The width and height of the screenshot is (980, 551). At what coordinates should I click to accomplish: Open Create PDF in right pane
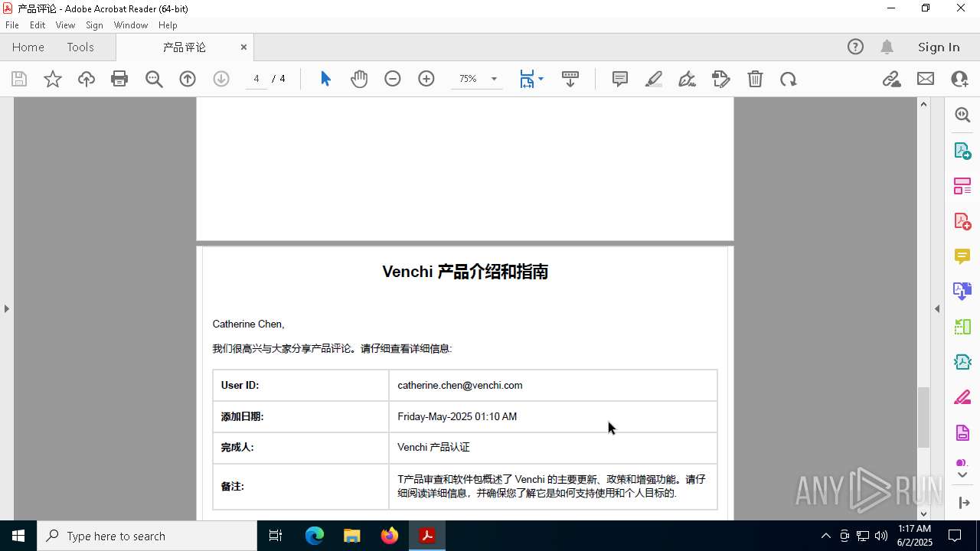tap(962, 220)
